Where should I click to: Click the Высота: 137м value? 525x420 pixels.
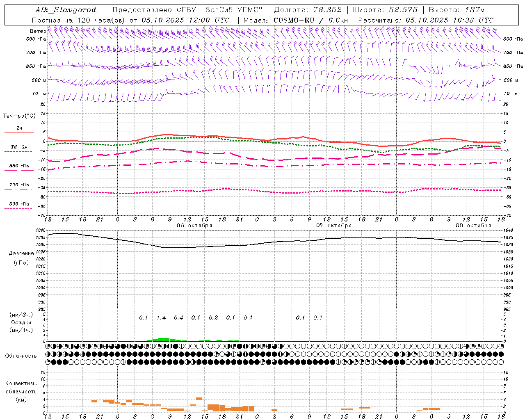pyautogui.click(x=457, y=10)
